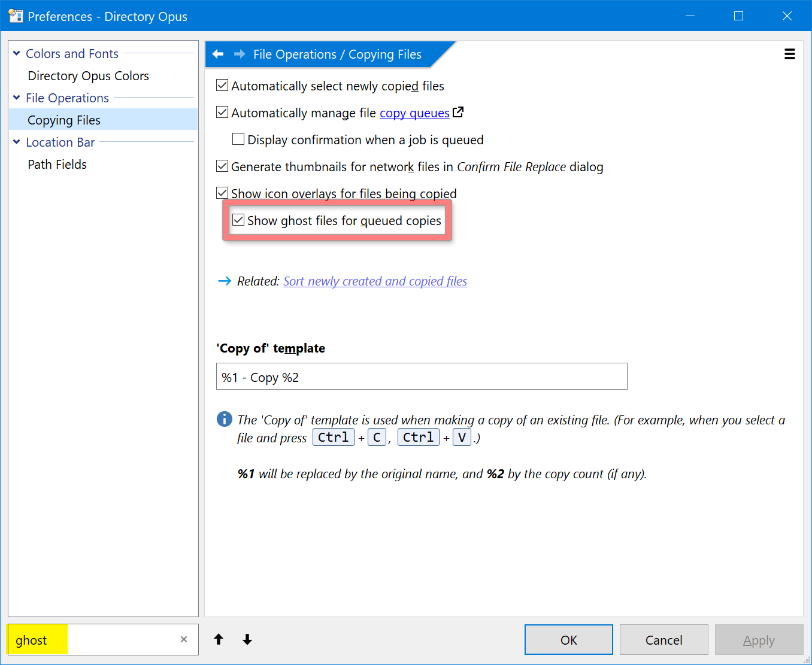Close the Preferences window

tap(787, 16)
